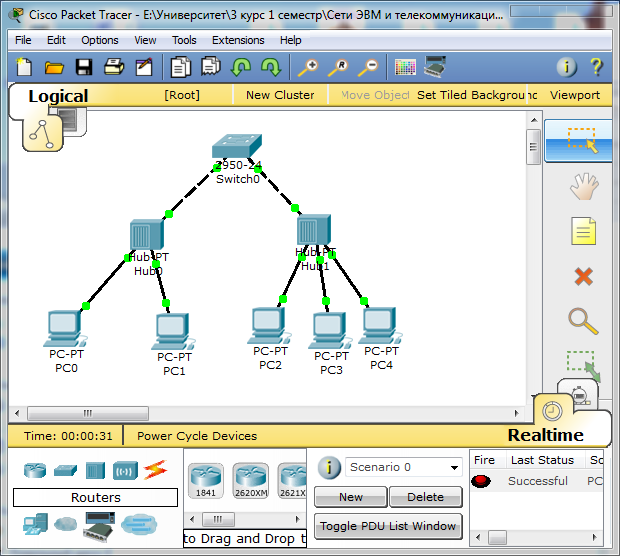Open the Help menu
620x556 pixels.
coord(291,40)
